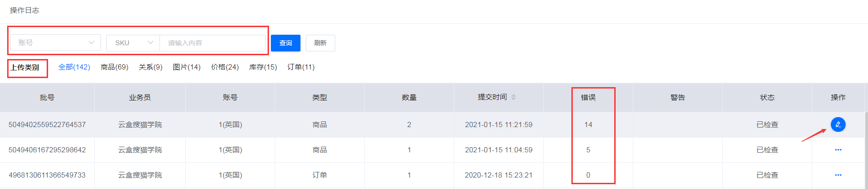Open the SKU search type dropdown
The image size is (868, 189).
tap(133, 43)
